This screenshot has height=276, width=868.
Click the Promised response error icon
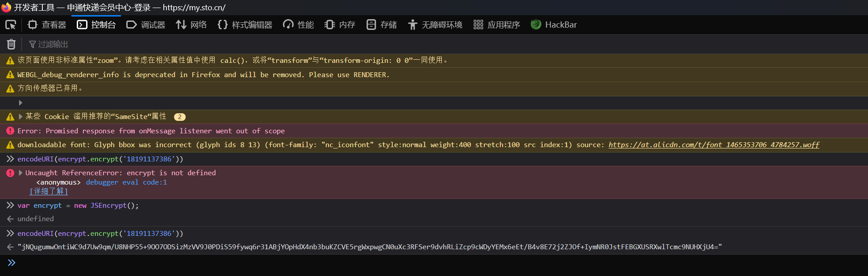coord(10,131)
